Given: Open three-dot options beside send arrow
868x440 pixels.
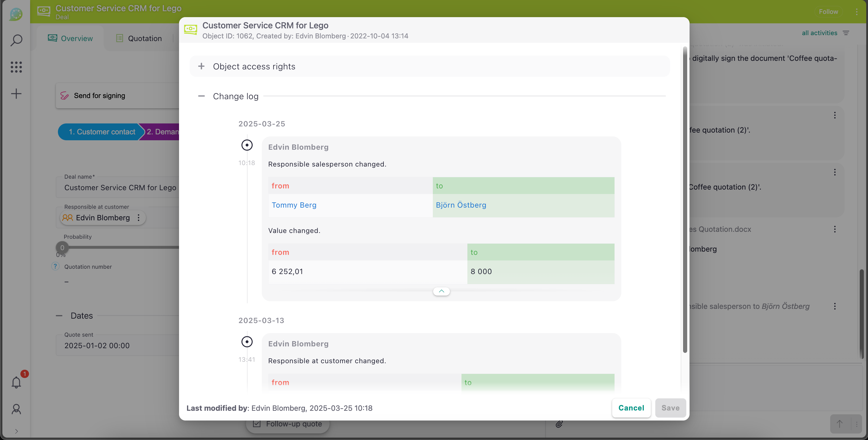Looking at the screenshot, I should click(856, 424).
